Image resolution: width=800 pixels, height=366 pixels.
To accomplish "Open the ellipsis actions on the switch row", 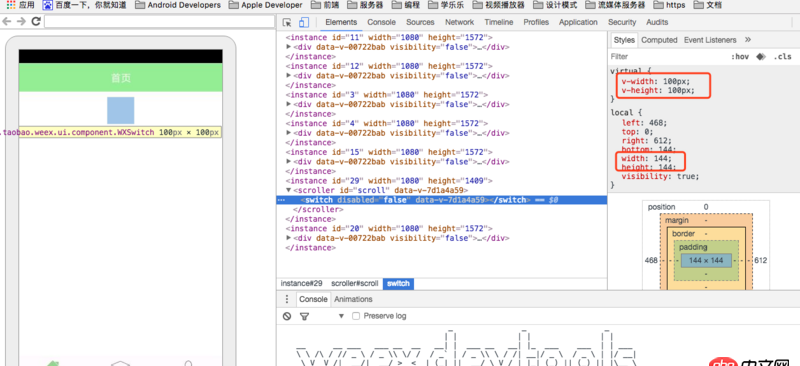I will (x=281, y=200).
